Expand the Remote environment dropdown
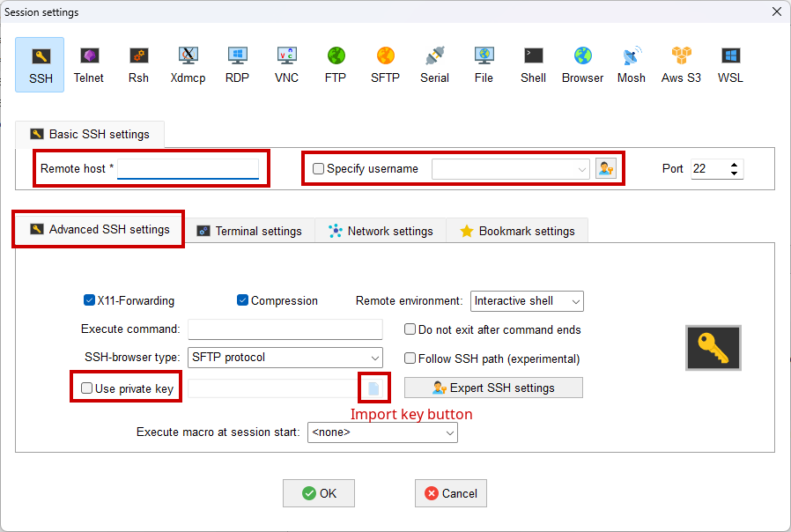This screenshot has height=532, width=791. (x=527, y=301)
